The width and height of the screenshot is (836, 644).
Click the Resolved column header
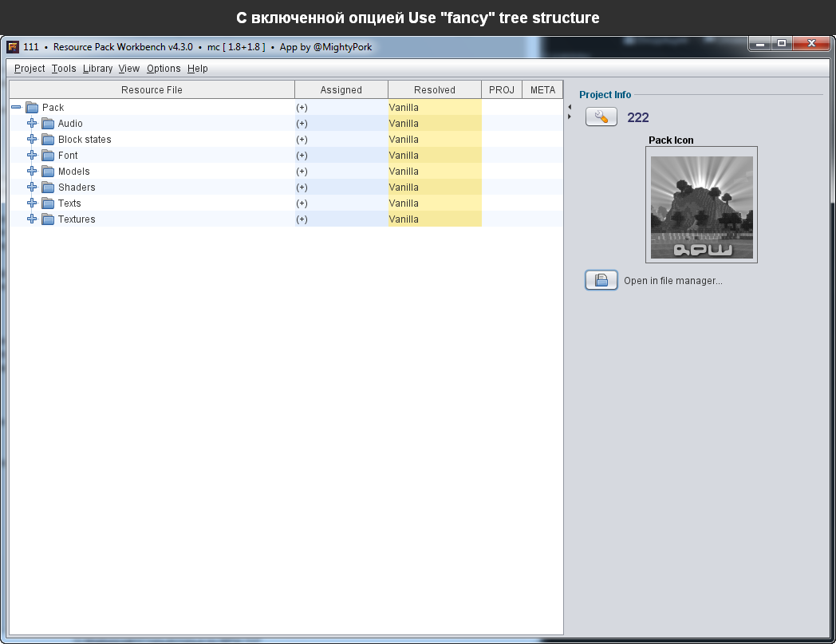tap(435, 89)
